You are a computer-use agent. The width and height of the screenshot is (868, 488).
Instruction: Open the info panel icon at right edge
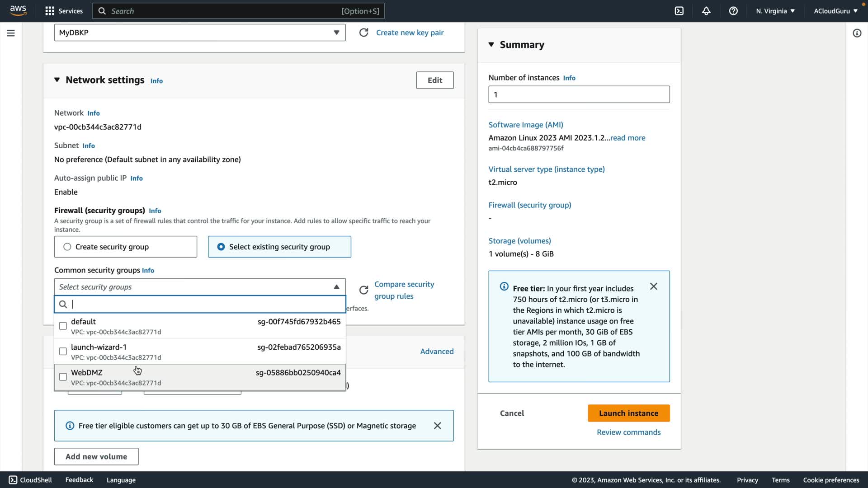point(857,33)
